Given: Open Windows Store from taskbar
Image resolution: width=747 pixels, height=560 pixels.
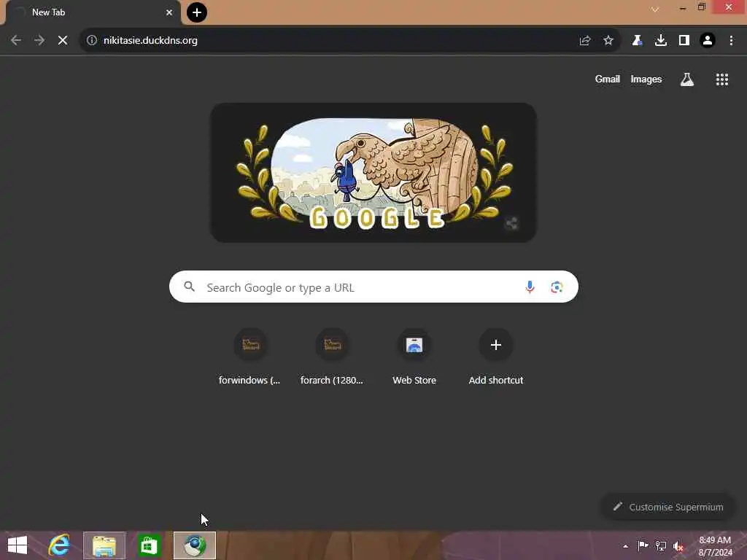Looking at the screenshot, I should coord(149,545).
